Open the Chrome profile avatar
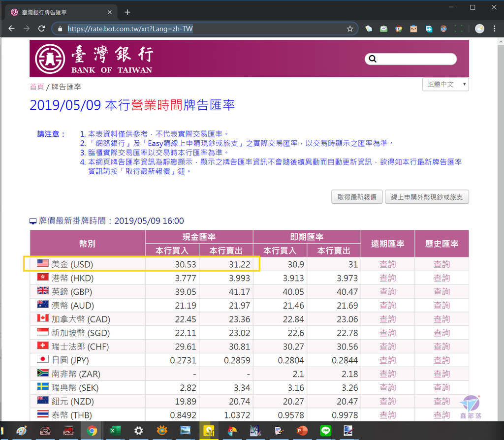The image size is (504, 440). coord(479,29)
